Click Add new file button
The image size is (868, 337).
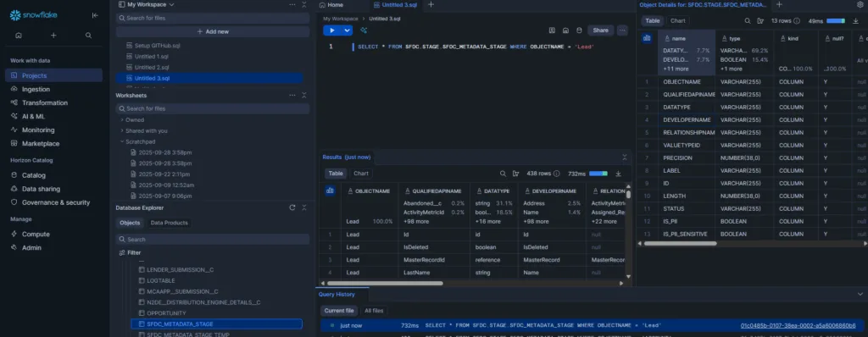pyautogui.click(x=213, y=31)
